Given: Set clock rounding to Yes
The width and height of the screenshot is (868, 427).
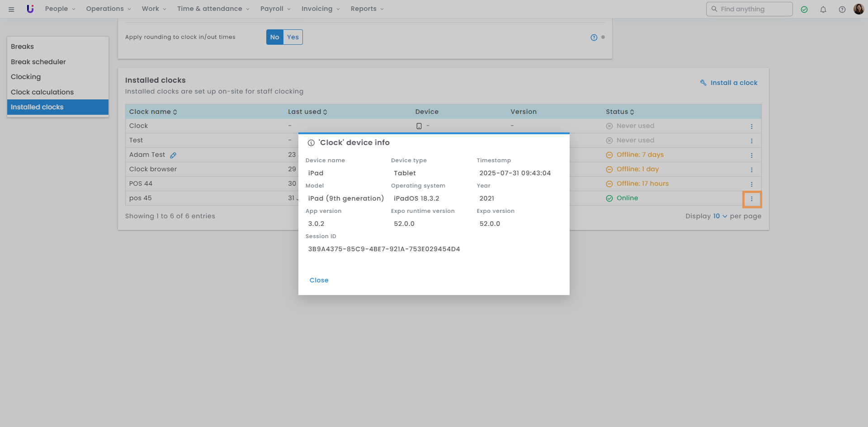Looking at the screenshot, I should click(x=293, y=37).
